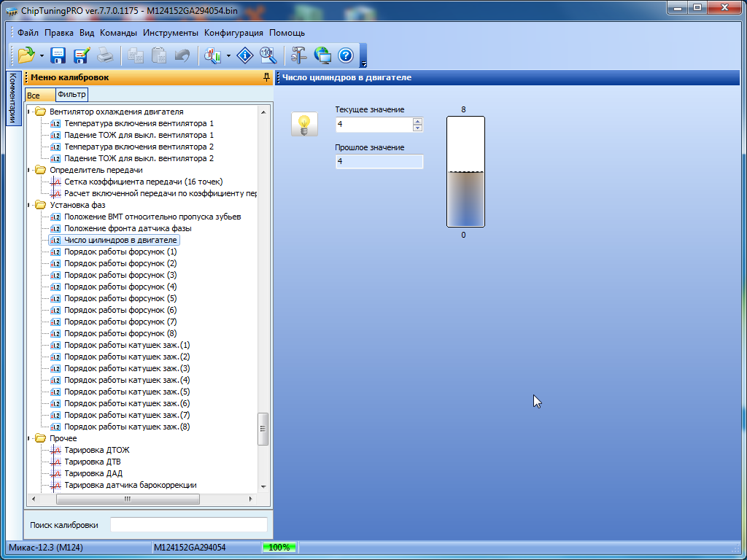Click the blue diamond info icon
This screenshot has width=747, height=560.
pos(246,55)
